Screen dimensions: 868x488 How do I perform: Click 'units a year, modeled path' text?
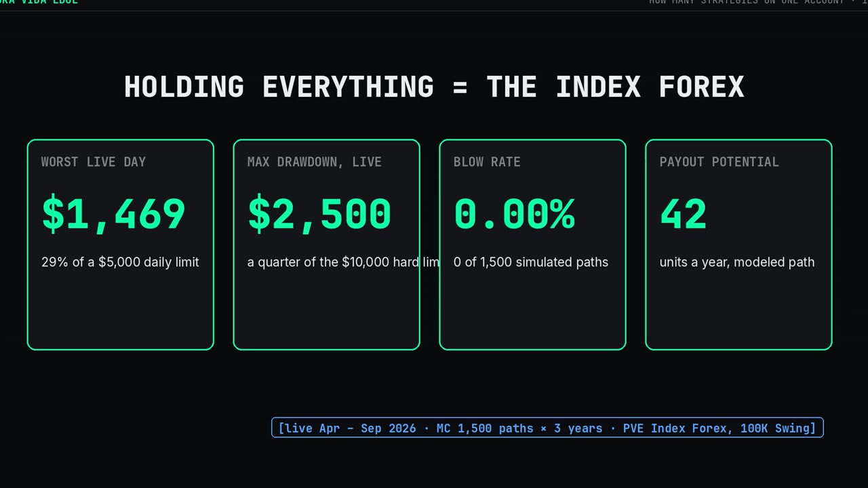point(737,262)
